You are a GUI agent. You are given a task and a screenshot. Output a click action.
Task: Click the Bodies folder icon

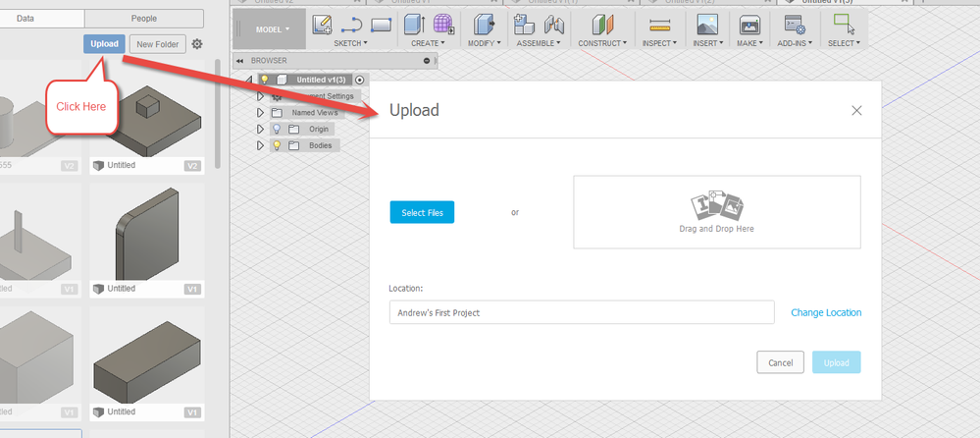click(293, 145)
